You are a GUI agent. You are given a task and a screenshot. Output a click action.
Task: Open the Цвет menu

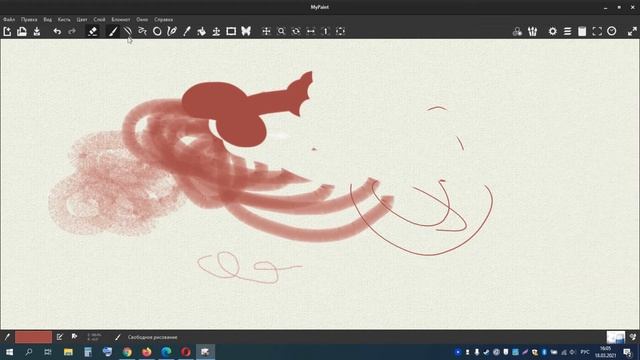tap(82, 19)
